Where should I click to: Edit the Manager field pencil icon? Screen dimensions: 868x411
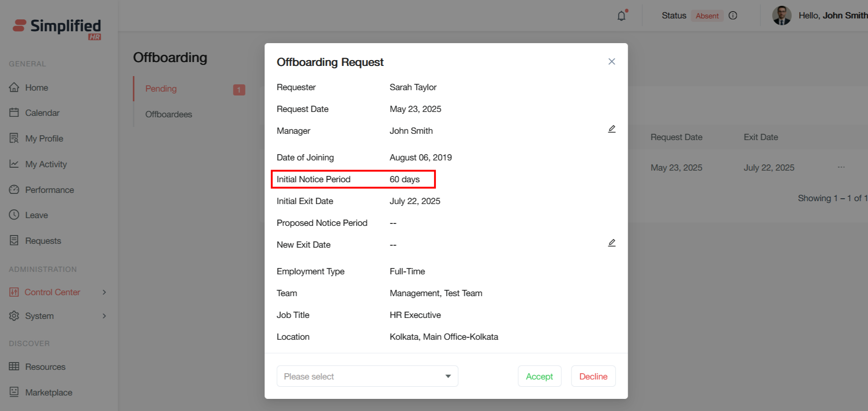tap(612, 129)
